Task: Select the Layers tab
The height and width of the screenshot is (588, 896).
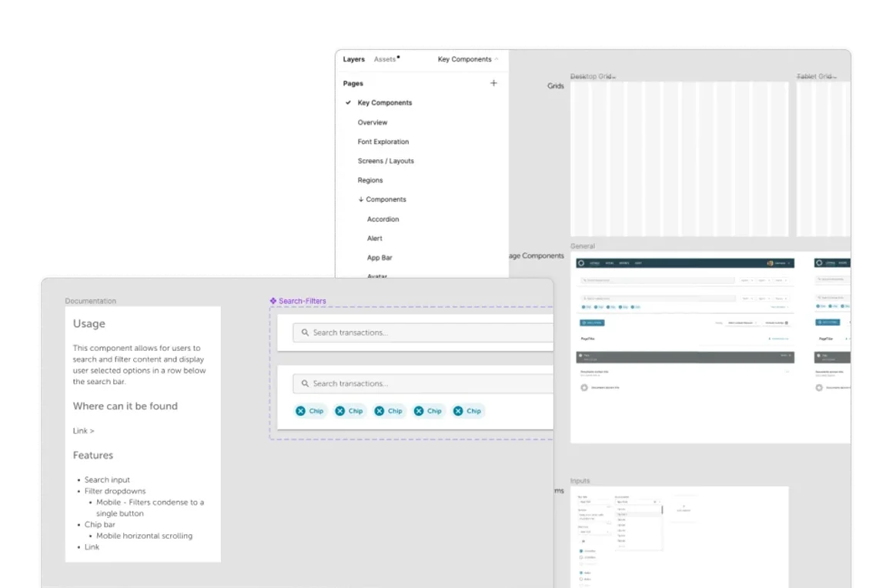Action: pos(353,59)
